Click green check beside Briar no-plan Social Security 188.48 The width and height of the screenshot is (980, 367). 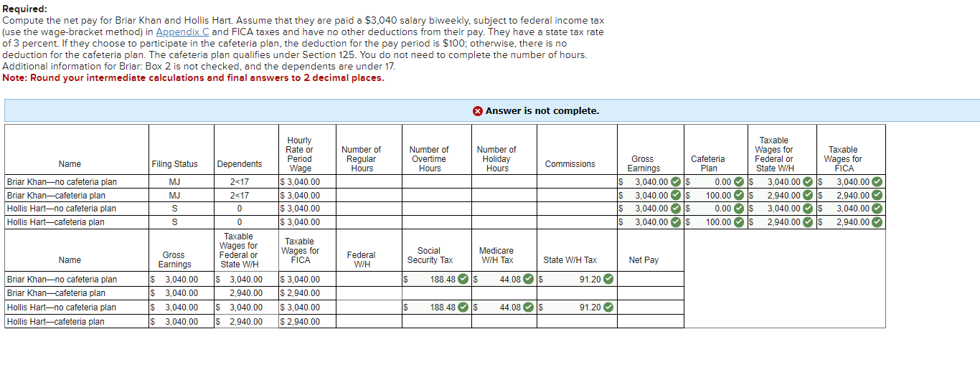pos(463,279)
